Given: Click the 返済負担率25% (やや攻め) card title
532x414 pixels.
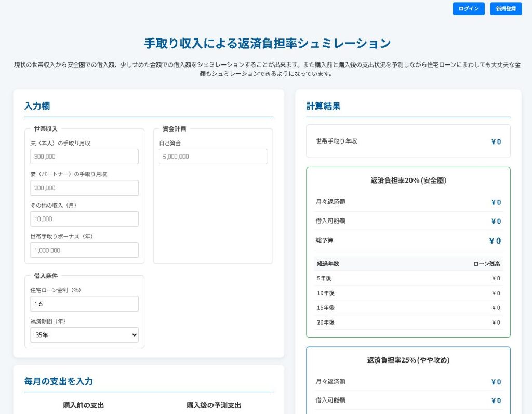Looking at the screenshot, I should click(x=408, y=360).
